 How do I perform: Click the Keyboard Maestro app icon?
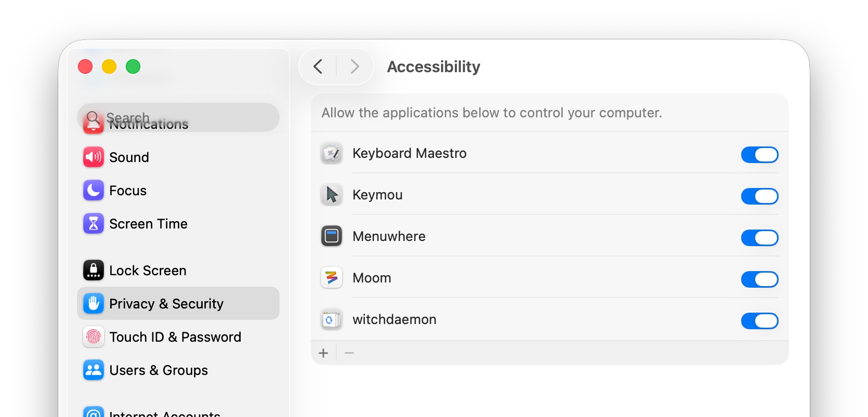(332, 153)
